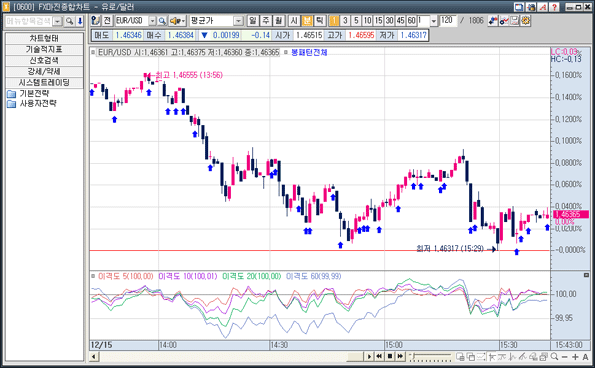This screenshot has width=595, height=368.
Task: Click the 기본전략 folder icon
Action: [11, 94]
